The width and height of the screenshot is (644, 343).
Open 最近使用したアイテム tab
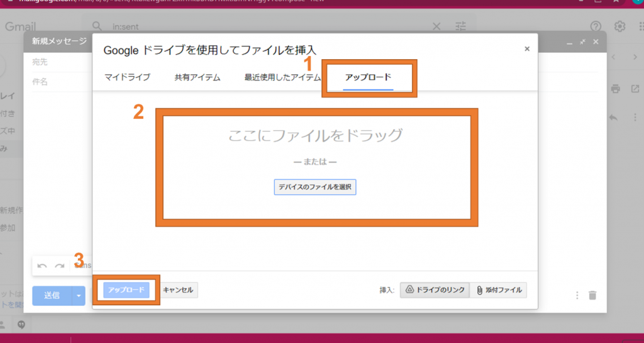pyautogui.click(x=282, y=77)
